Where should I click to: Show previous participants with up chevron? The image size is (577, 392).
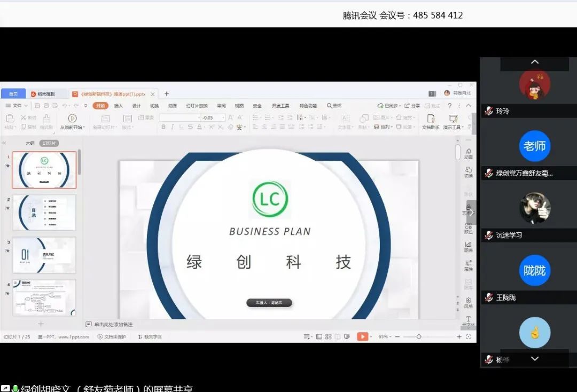click(535, 62)
